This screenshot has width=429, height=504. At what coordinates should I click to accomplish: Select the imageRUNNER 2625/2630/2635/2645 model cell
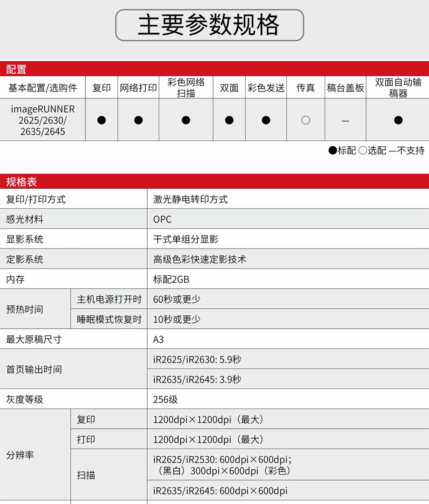point(43,120)
